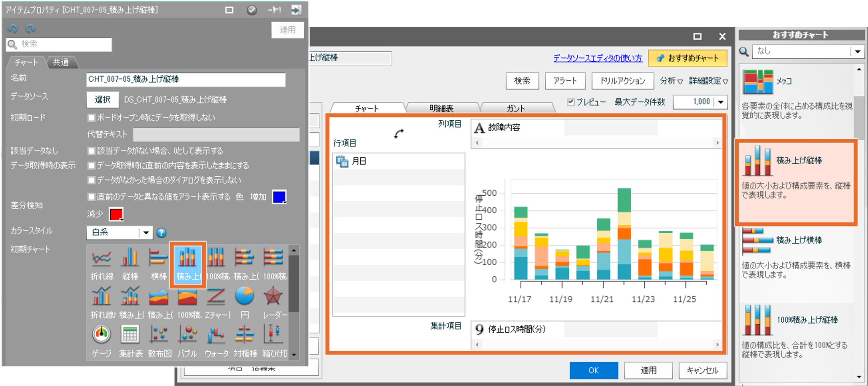The image size is (868, 386).
Task: Select the highlighted stacked vertical bar chart type
Action: click(188, 264)
